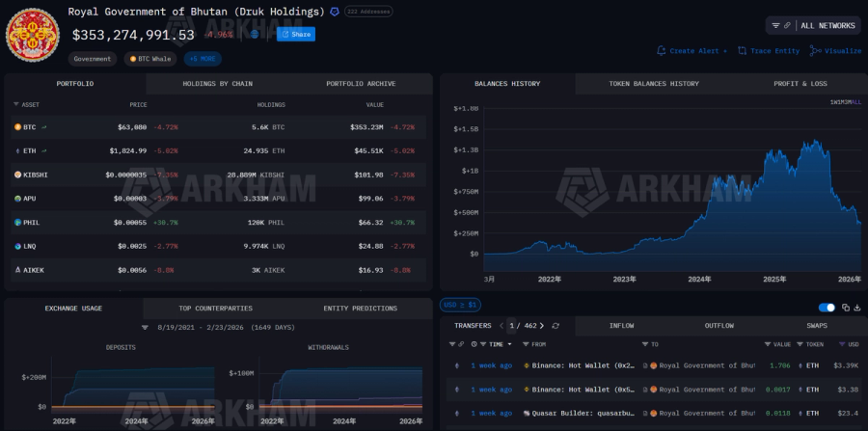
Task: Download transfers with the download icon
Action: click(x=857, y=308)
